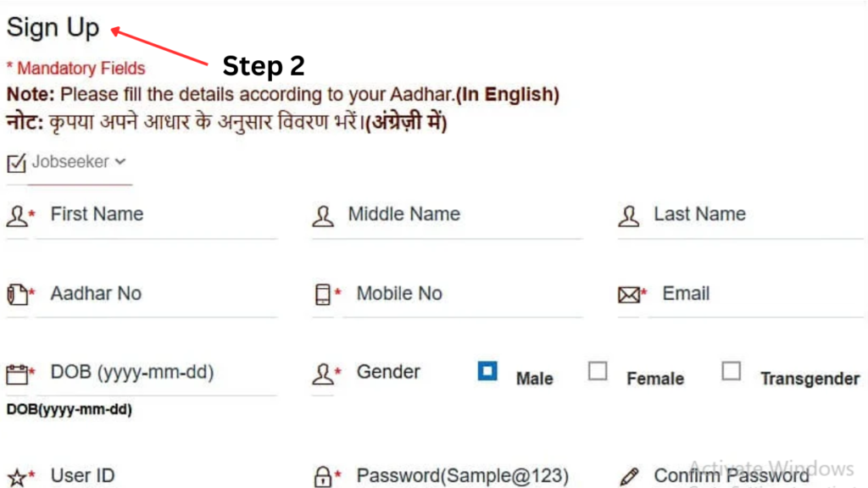Tick the Transgender checkbox
Screen dimensions: 868x488
coord(731,371)
